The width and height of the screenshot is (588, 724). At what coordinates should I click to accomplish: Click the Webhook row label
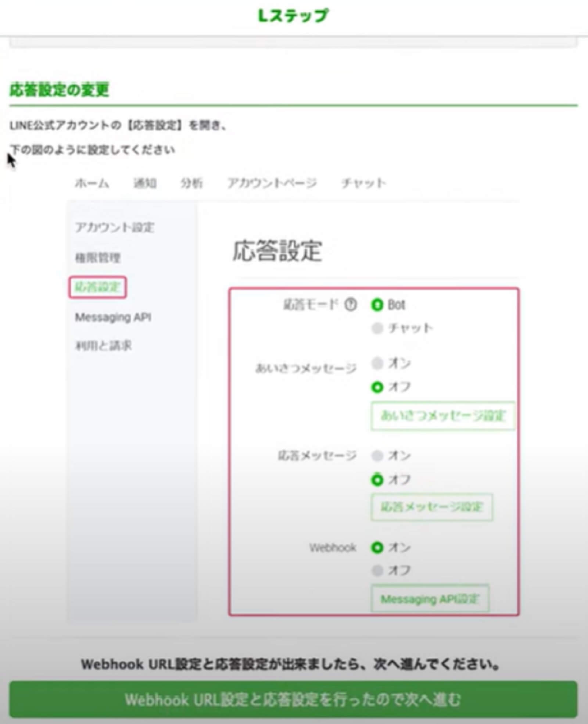click(x=333, y=548)
